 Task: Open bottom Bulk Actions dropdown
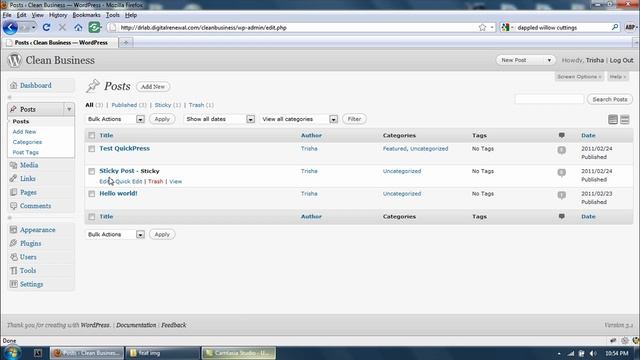click(x=116, y=234)
